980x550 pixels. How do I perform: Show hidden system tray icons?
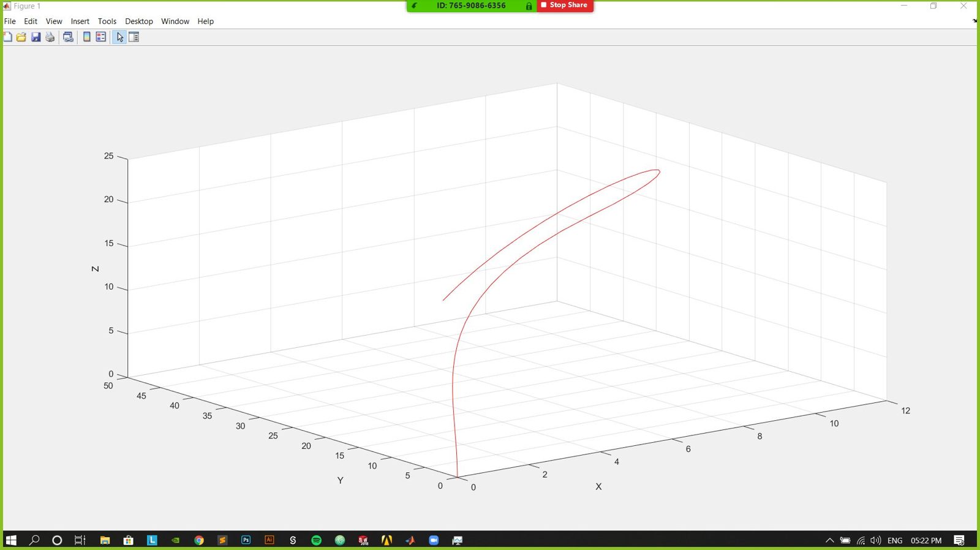pyautogui.click(x=830, y=540)
